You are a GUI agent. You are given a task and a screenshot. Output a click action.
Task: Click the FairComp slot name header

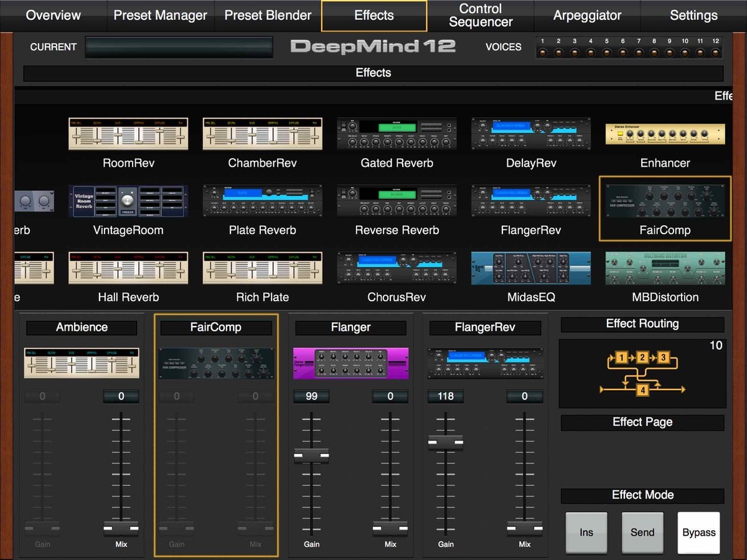tap(216, 327)
